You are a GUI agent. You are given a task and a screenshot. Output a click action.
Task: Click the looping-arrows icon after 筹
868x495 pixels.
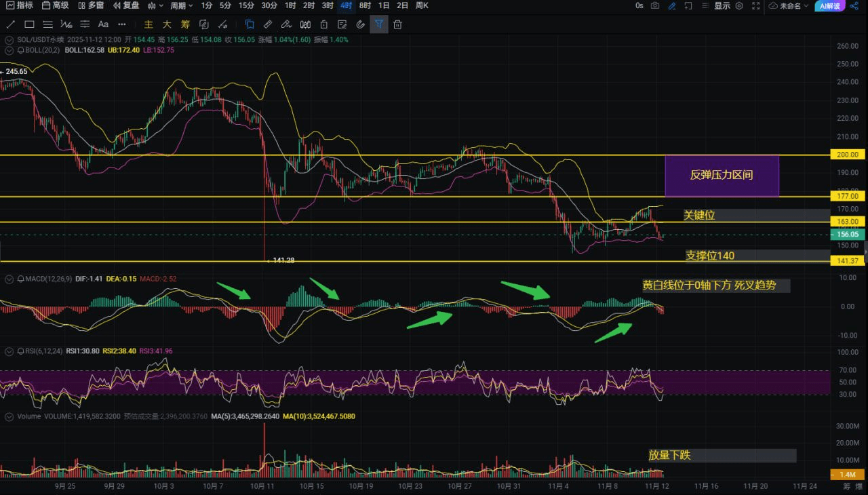[204, 24]
